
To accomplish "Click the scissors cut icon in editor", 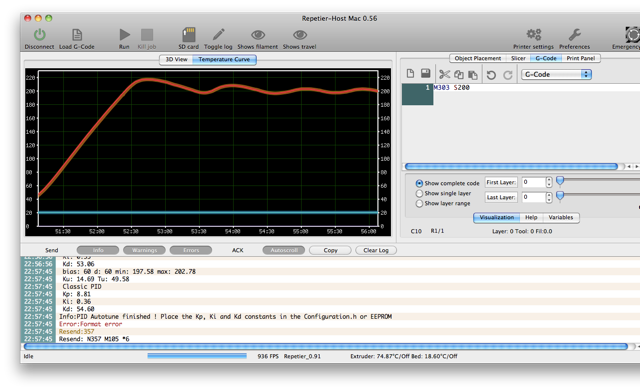I will 444,75.
